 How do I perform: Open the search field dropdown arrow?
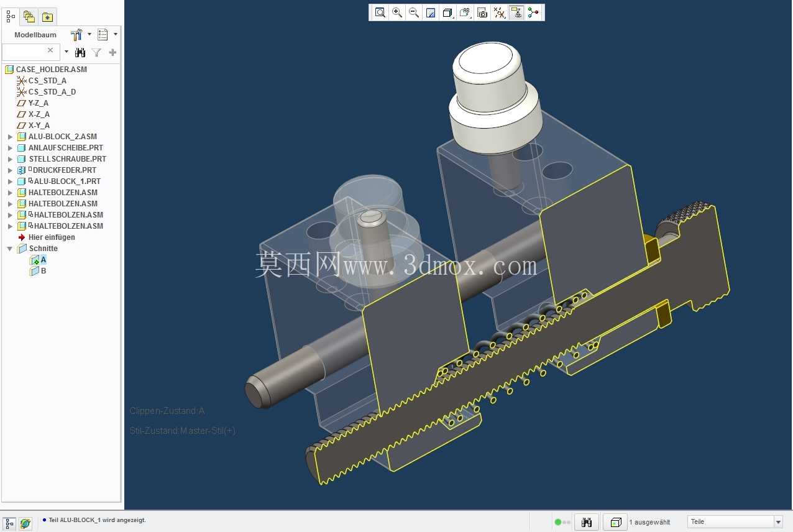[66, 52]
